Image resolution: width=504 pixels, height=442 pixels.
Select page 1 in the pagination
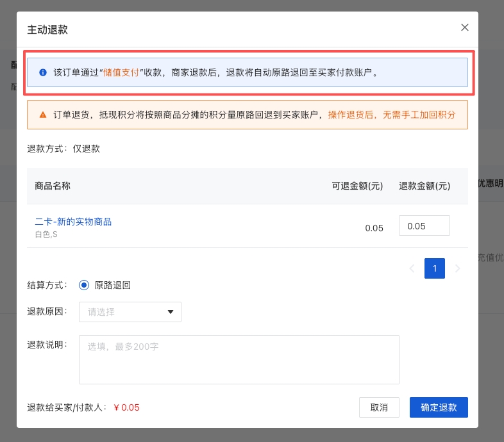[x=435, y=268]
